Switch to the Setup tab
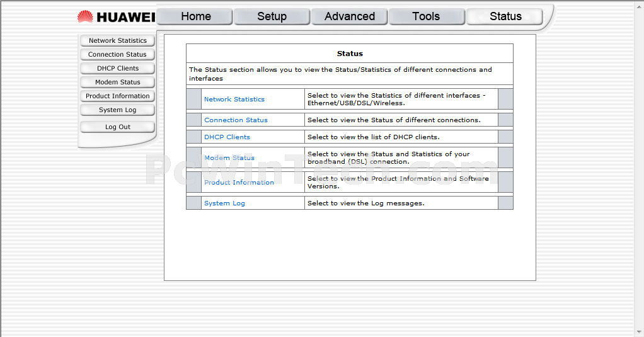This screenshot has width=644, height=337. click(272, 17)
